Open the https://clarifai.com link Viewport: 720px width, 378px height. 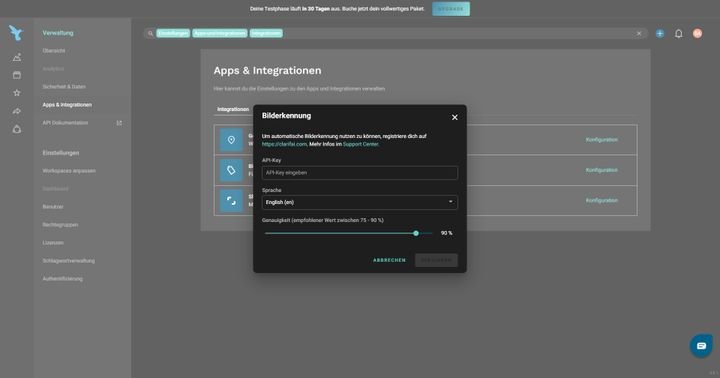pyautogui.click(x=284, y=144)
